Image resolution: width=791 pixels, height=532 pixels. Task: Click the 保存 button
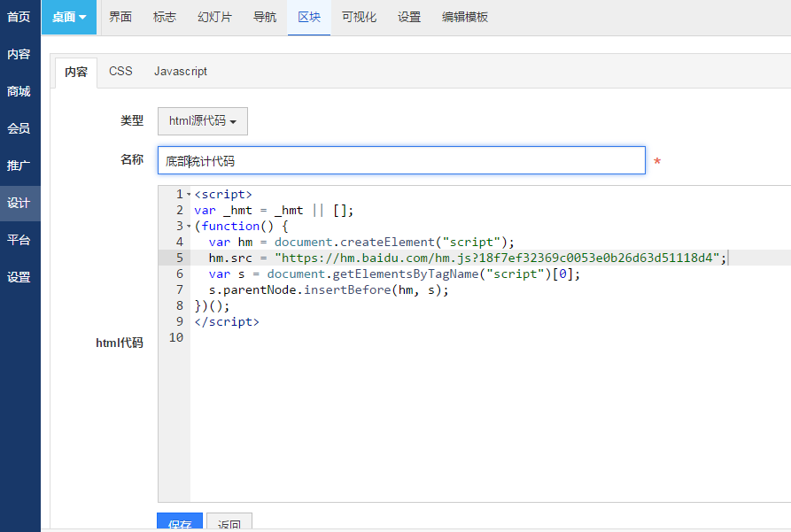[x=180, y=522]
